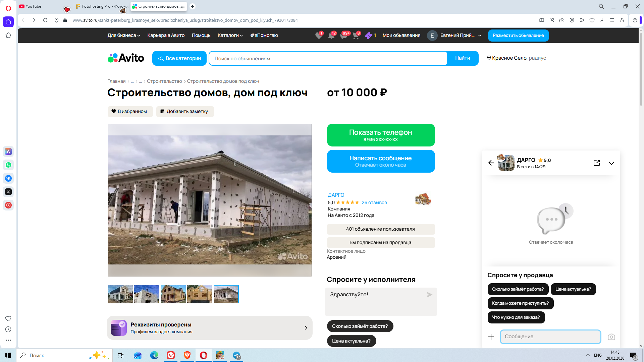644x362 pixels.
Task: Click the back arrow in chat panel
Action: click(x=491, y=163)
